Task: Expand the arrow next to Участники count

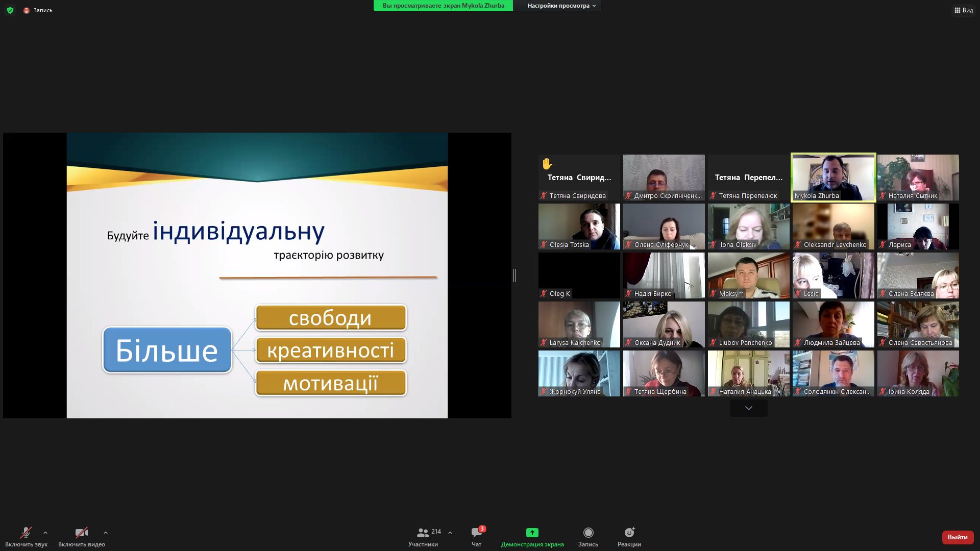Action: [450, 533]
